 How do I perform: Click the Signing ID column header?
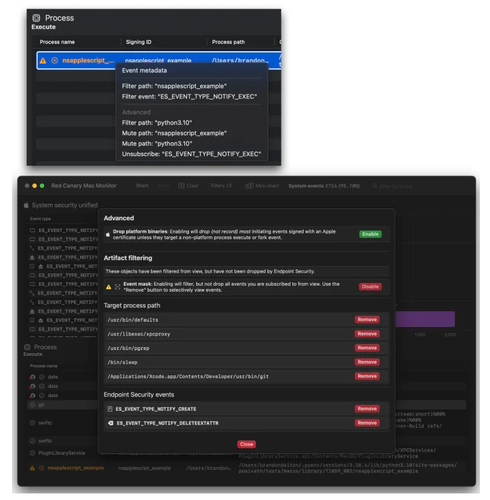click(138, 42)
